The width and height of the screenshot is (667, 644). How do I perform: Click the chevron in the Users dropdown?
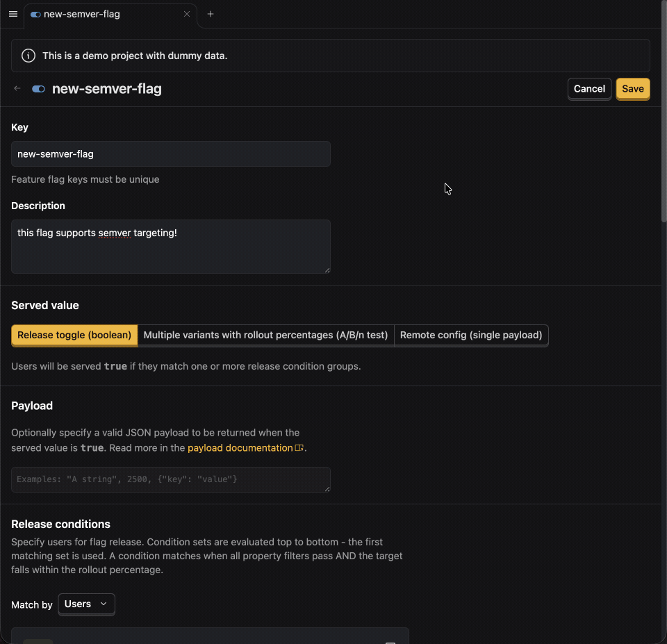tap(104, 604)
